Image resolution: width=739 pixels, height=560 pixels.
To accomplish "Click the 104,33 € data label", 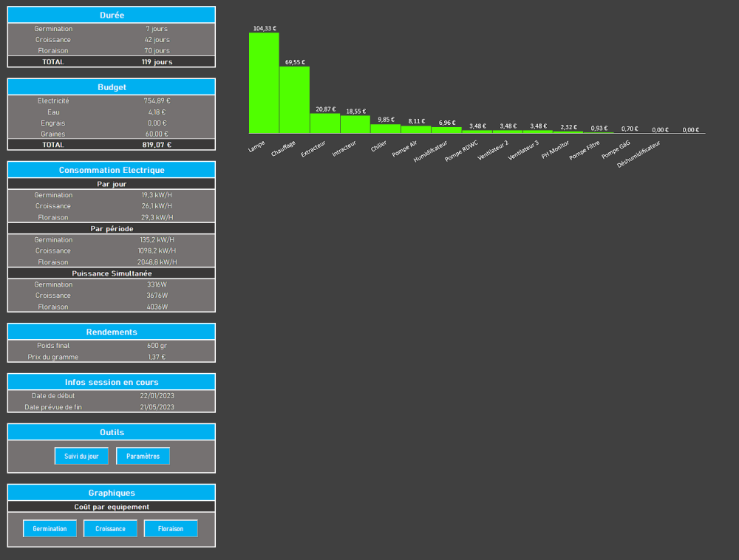I will [x=265, y=28].
